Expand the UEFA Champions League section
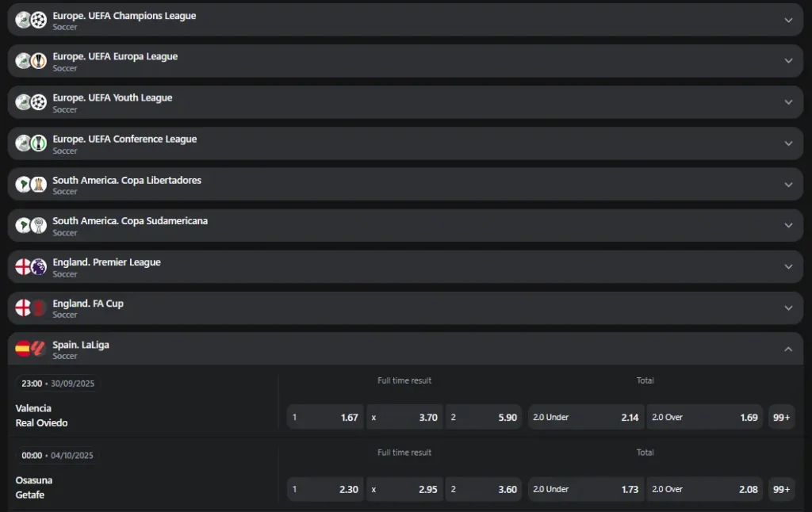This screenshot has height=512, width=812. (x=788, y=20)
